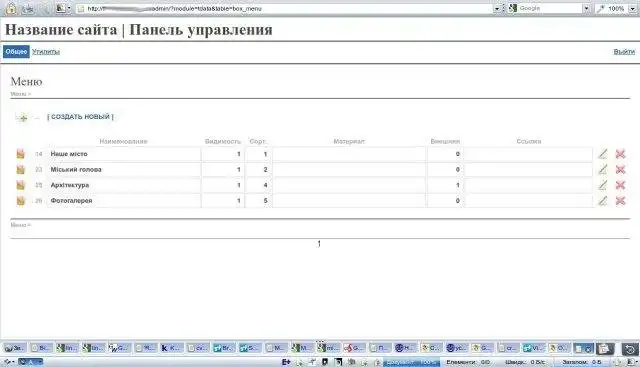Image resolution: width=640 pixels, height=367 pixels.
Task: Click the zoom magnifier icon next to 100%
Action: 600,9
